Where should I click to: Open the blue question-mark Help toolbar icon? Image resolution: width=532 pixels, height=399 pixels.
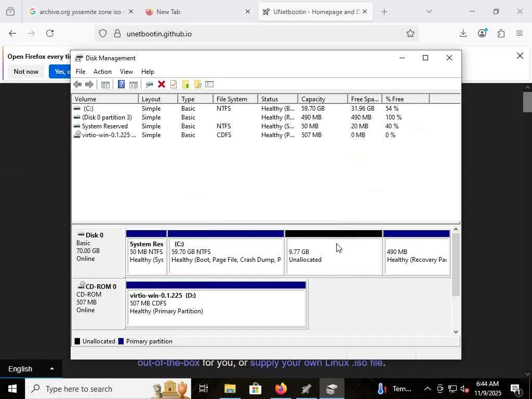point(121,85)
